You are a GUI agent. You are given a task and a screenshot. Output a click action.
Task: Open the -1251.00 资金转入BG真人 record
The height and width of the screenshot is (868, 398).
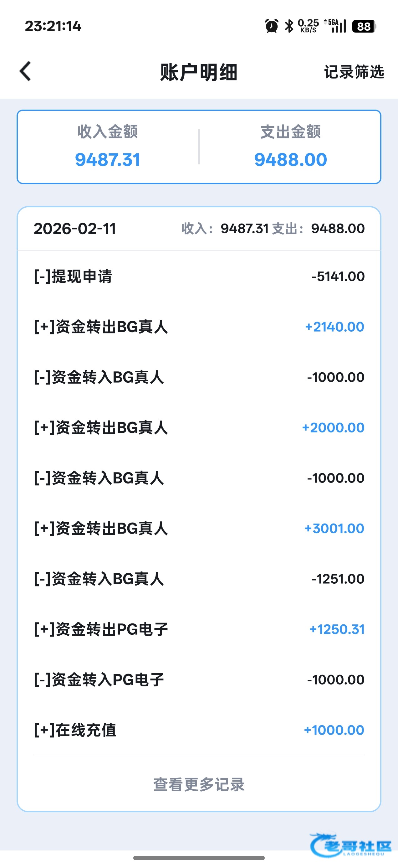199,579
